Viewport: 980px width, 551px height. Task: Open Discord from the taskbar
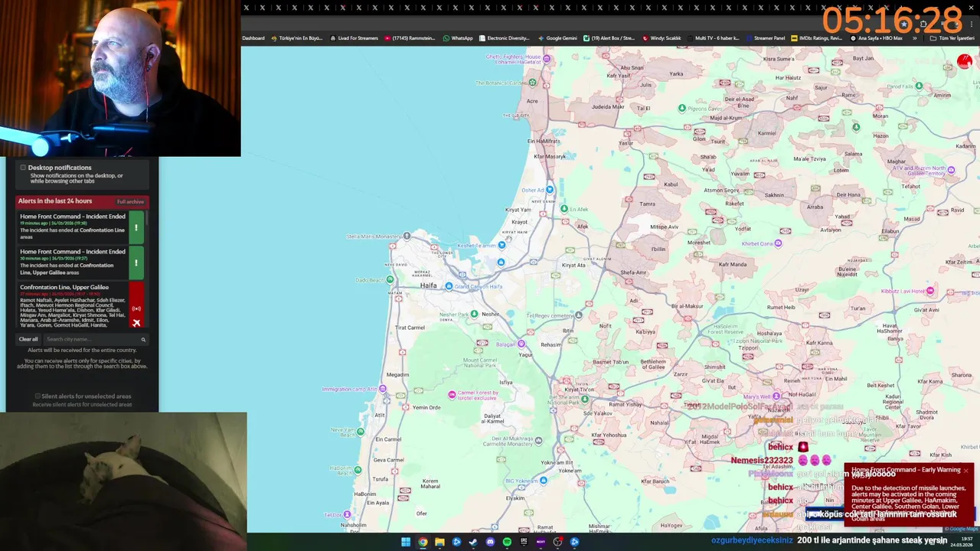click(490, 542)
